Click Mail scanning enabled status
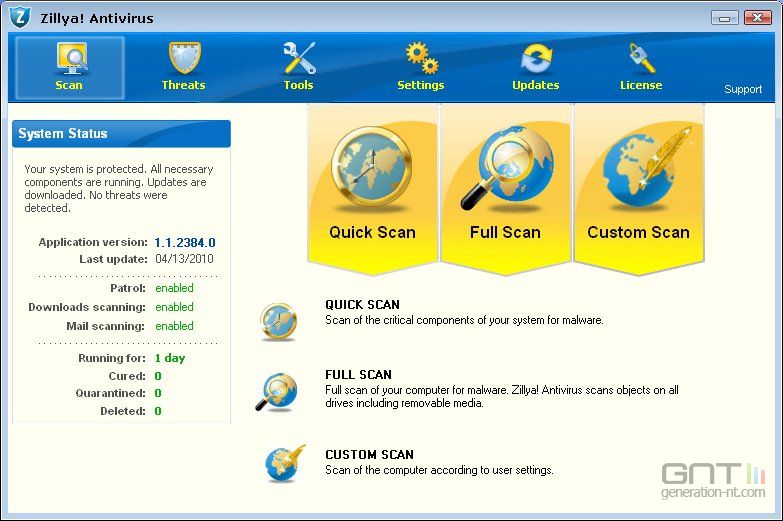 coord(174,326)
